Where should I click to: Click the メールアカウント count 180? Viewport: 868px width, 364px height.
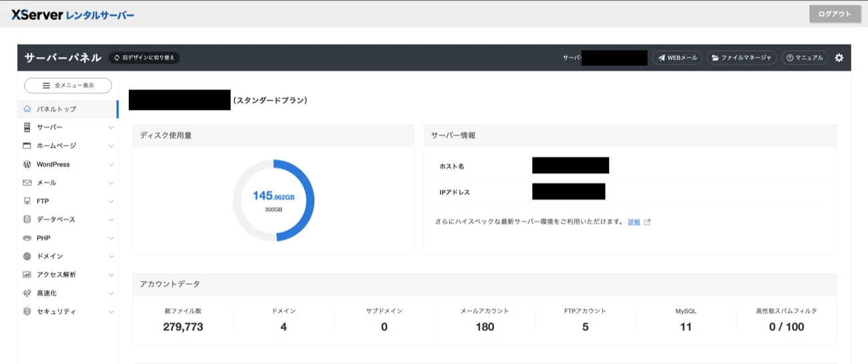coord(485,327)
